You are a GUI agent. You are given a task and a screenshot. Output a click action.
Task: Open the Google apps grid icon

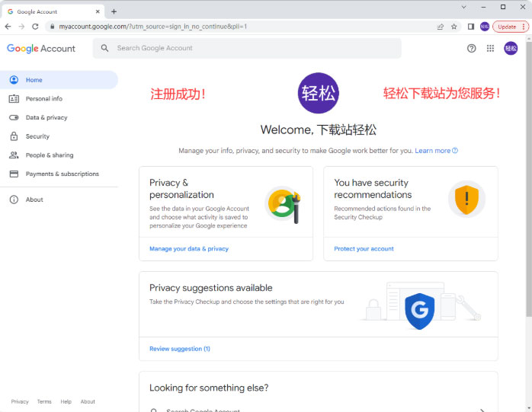pyautogui.click(x=490, y=49)
